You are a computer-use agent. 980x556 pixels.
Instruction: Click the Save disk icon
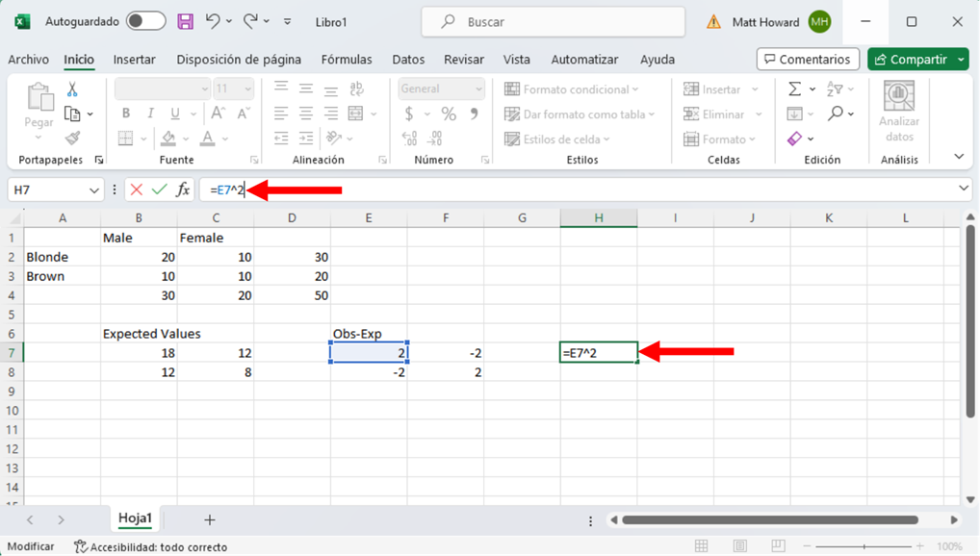click(186, 21)
